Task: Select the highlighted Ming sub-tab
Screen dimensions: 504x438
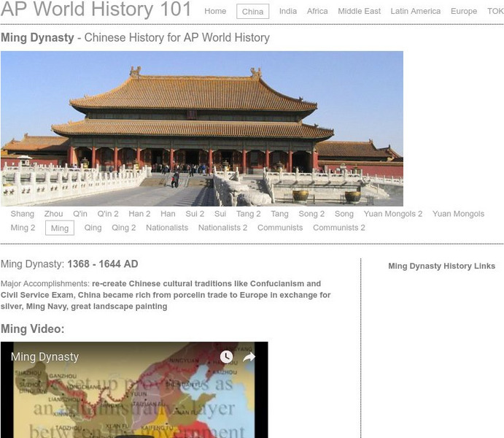Action: 60,228
